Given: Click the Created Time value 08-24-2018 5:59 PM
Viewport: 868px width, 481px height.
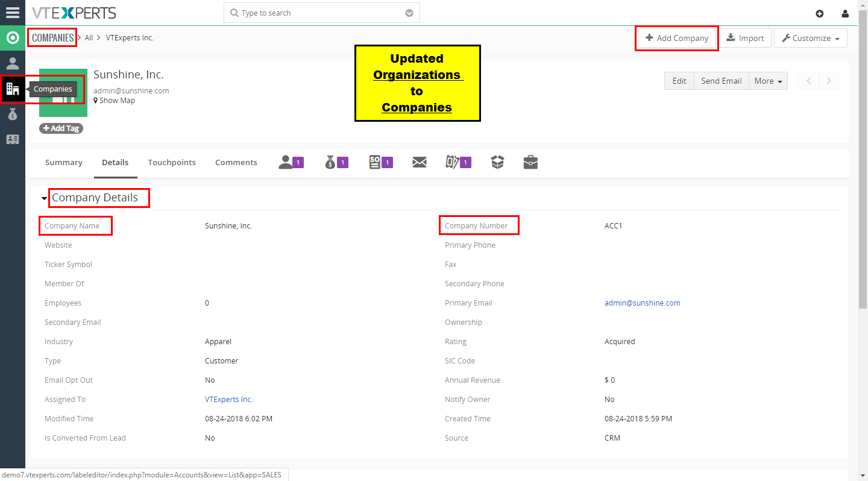Looking at the screenshot, I should click(x=638, y=419).
